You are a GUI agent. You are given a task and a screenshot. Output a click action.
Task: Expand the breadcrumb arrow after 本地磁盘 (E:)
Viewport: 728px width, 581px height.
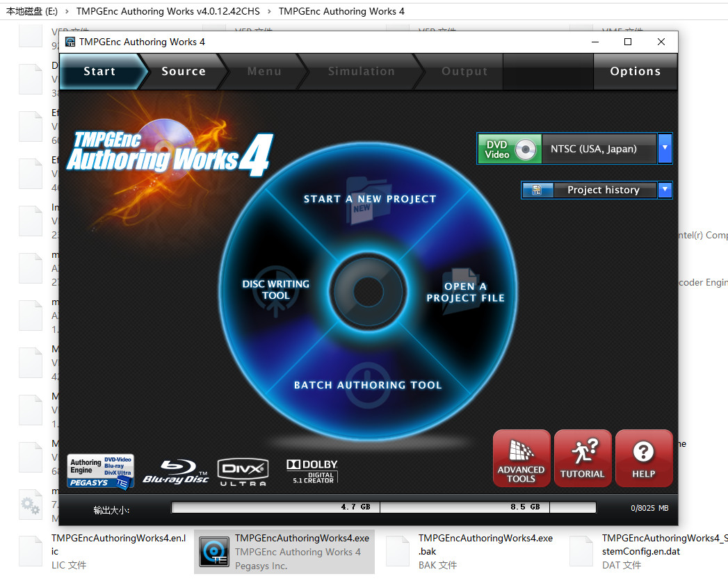tap(67, 11)
